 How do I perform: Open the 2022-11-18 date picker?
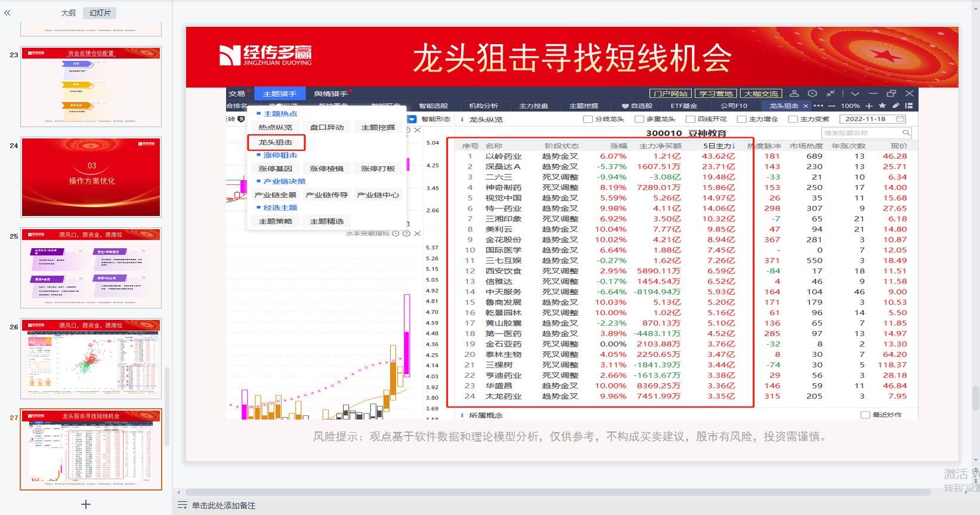tap(872, 119)
